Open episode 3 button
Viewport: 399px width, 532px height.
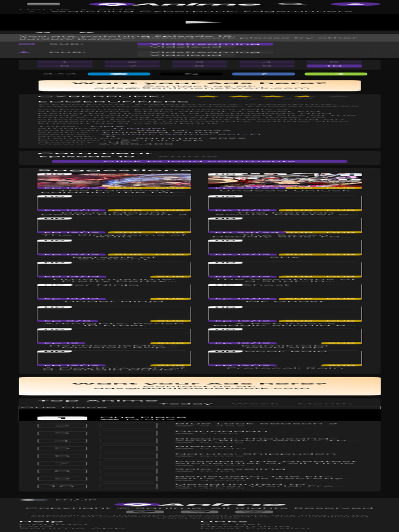(199, 62)
